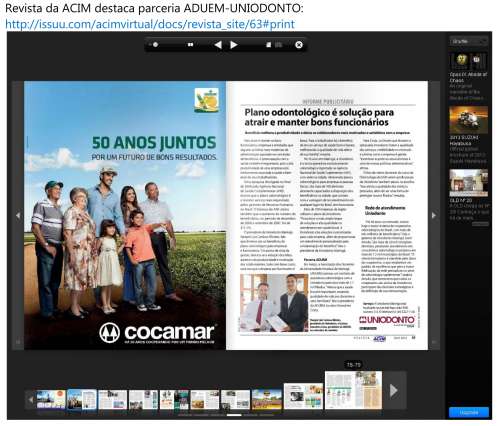500x426 pixels.
Task: Click the blue button at sidebar bottom
Action: click(x=469, y=412)
